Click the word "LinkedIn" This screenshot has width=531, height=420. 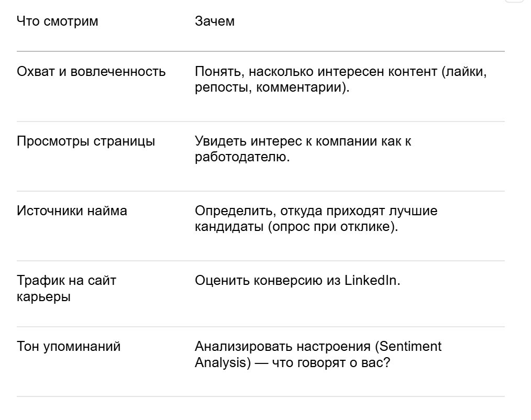(370, 281)
